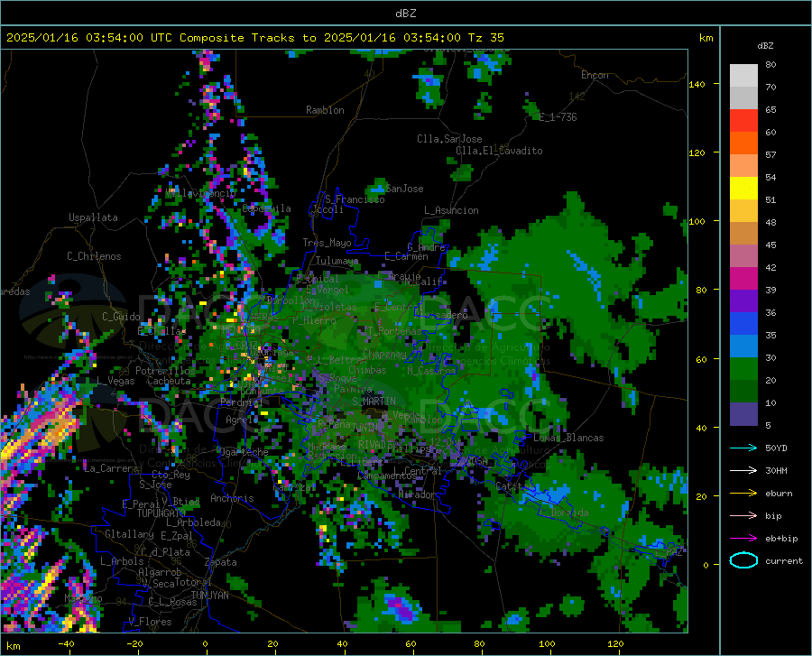Select the red 65–60 dBZ legend swatch
The image size is (812, 656).
click(x=743, y=121)
